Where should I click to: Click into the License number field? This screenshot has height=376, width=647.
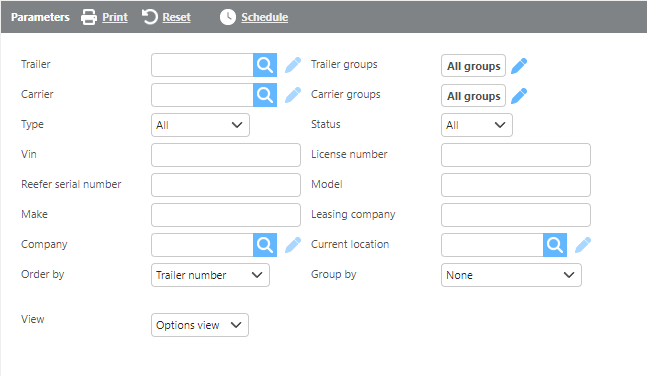[x=516, y=155]
